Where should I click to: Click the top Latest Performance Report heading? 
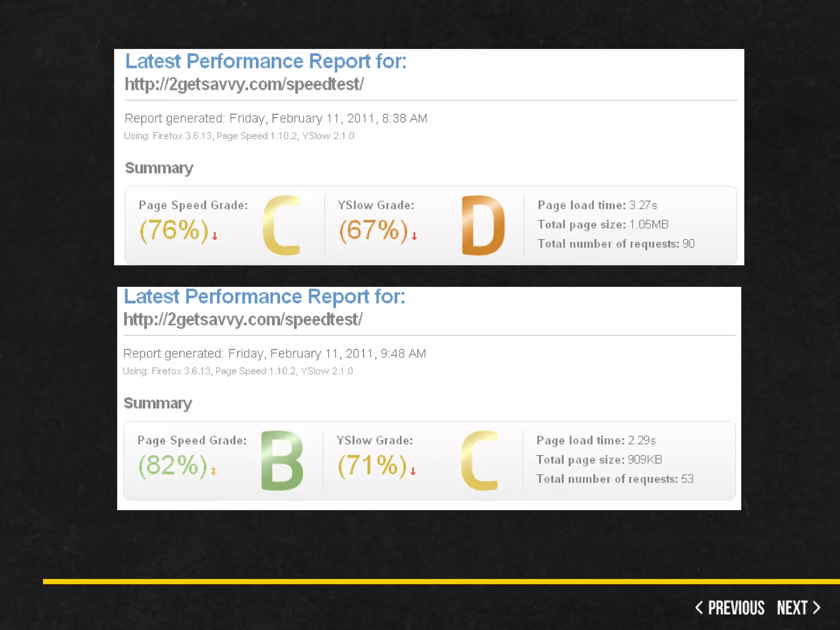pos(265,62)
